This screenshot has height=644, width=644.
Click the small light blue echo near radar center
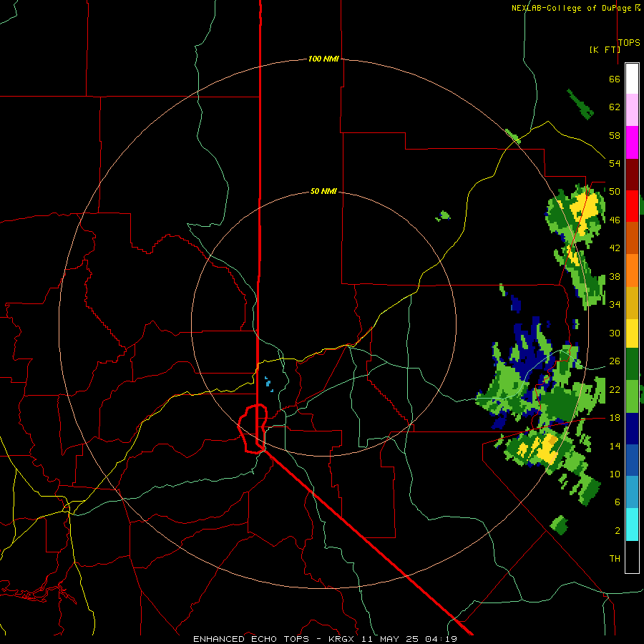tap(268, 384)
